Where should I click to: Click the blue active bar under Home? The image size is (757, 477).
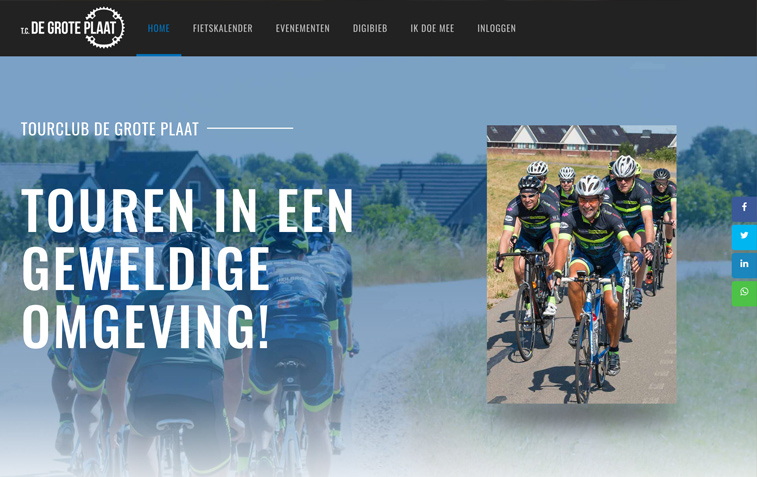[x=159, y=55]
